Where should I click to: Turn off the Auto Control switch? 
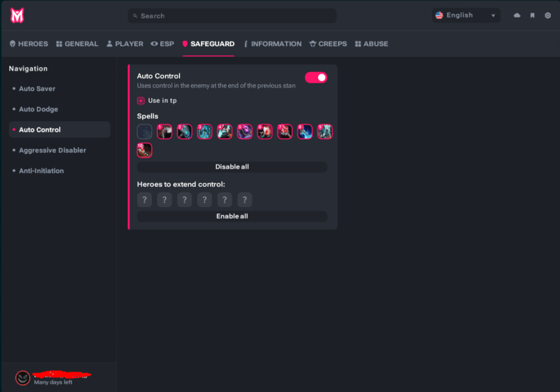point(316,78)
